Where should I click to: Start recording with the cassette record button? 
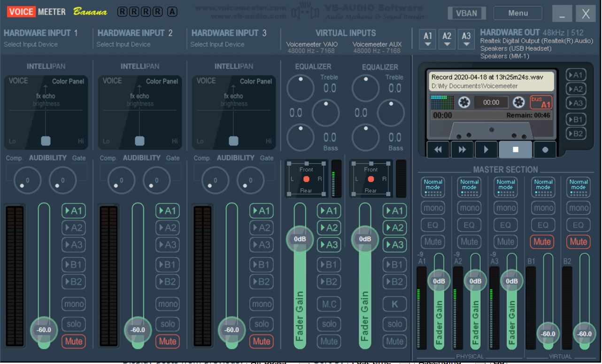pyautogui.click(x=545, y=150)
